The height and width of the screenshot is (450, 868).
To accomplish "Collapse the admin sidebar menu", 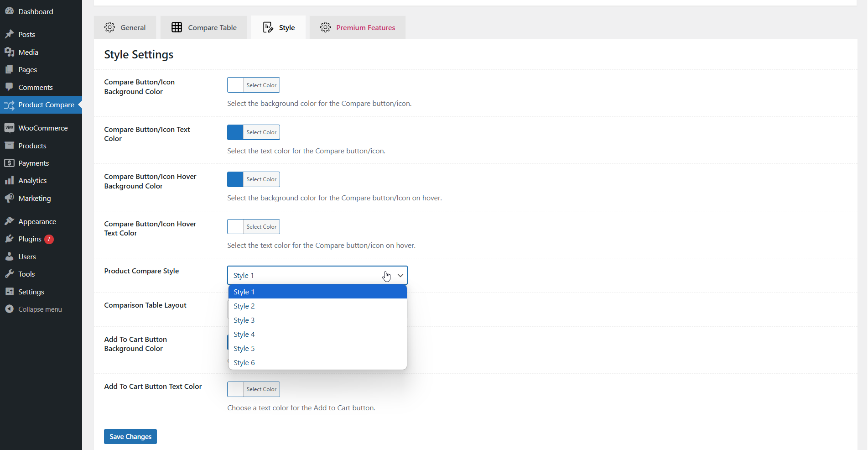I will tap(40, 309).
